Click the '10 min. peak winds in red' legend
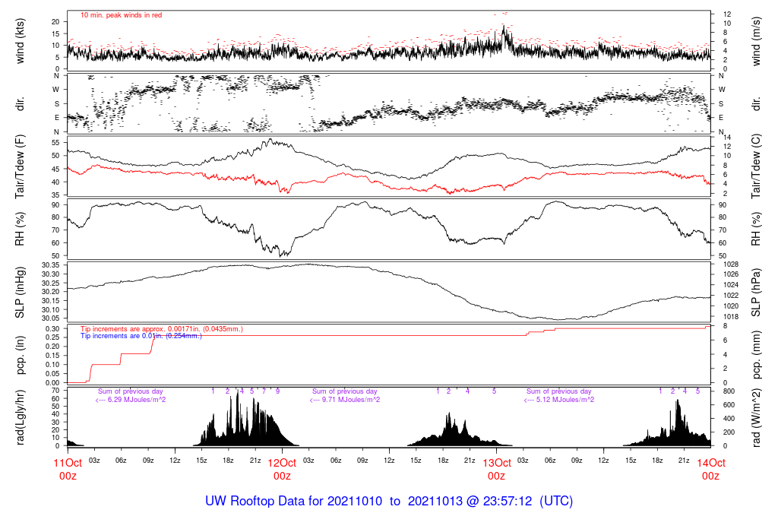 (121, 14)
